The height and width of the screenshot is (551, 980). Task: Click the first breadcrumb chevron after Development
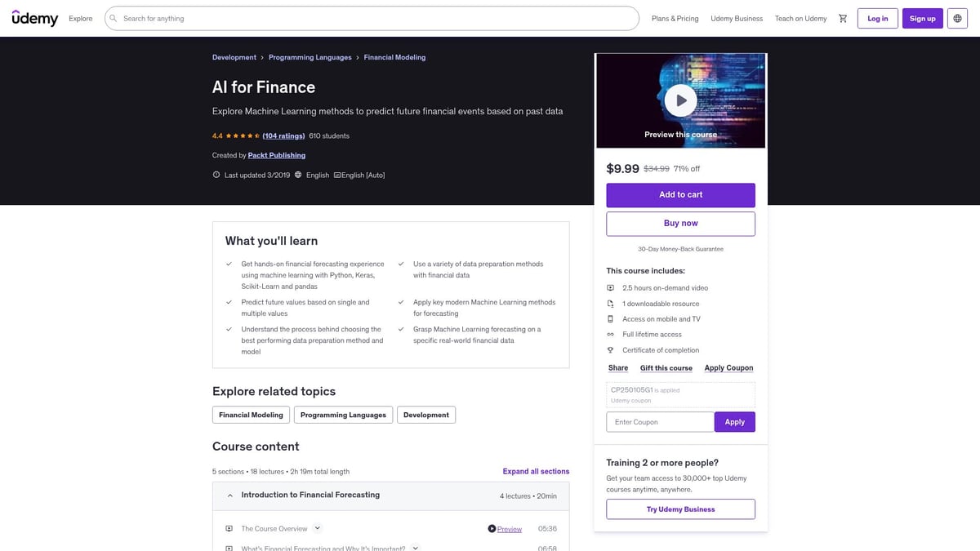tap(262, 58)
